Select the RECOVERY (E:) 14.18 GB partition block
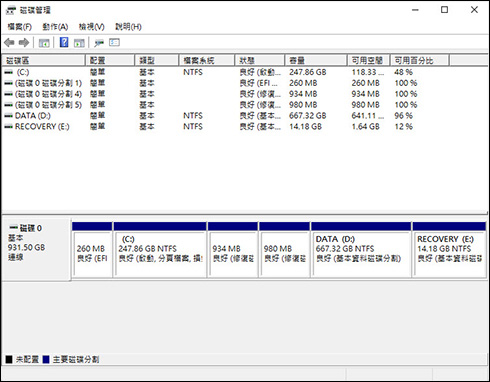 coord(449,249)
